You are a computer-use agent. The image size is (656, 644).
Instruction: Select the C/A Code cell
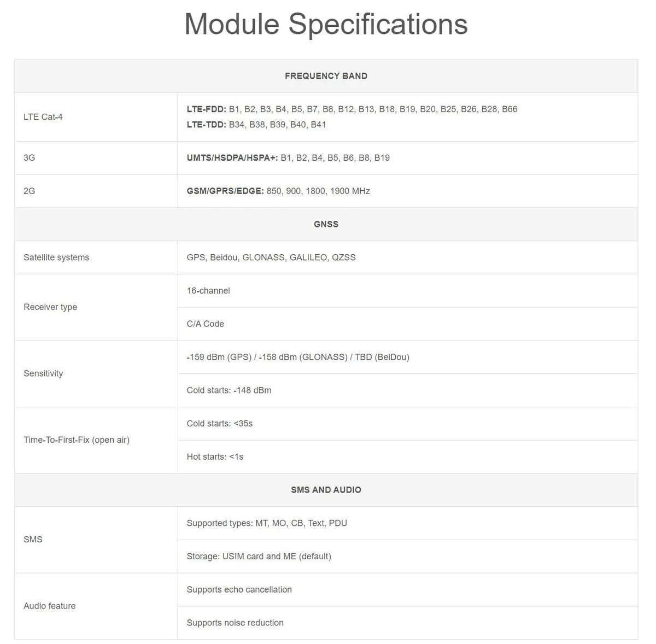(408, 324)
